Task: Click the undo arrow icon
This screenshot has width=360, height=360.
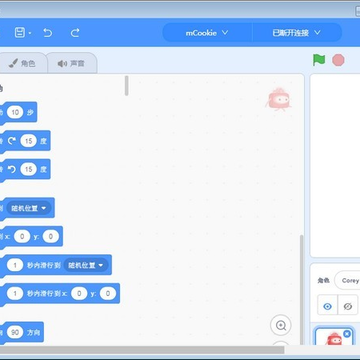Action: [48, 33]
